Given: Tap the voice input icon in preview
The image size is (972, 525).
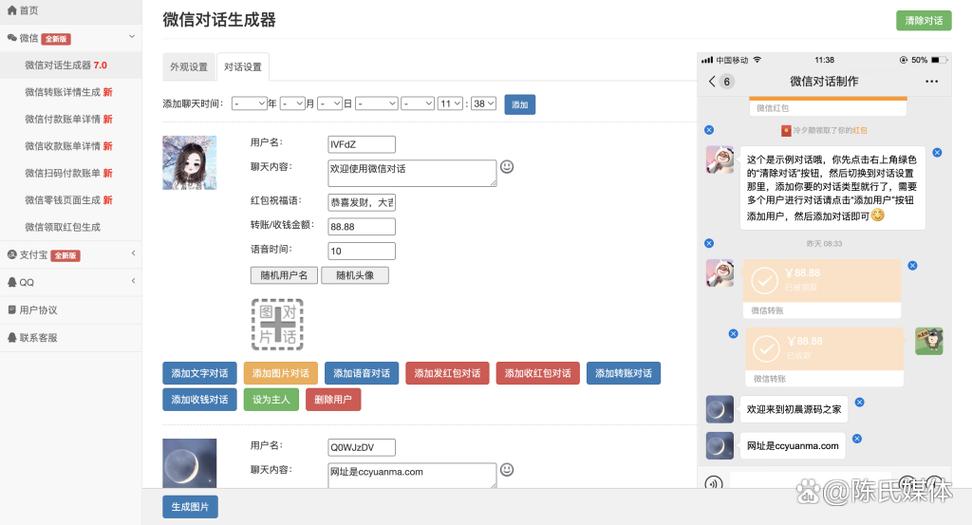Looking at the screenshot, I should (x=714, y=482).
